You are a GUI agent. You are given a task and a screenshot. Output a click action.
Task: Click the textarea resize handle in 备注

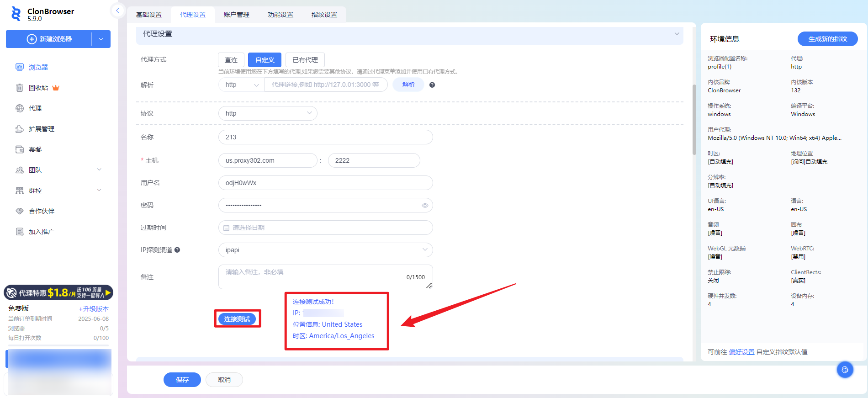pyautogui.click(x=429, y=286)
